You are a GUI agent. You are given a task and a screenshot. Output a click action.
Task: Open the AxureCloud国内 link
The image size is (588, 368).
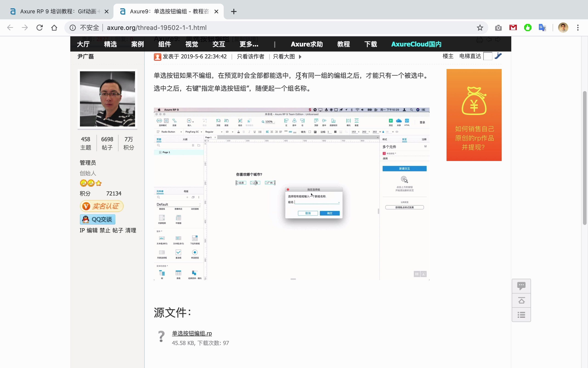click(x=416, y=44)
